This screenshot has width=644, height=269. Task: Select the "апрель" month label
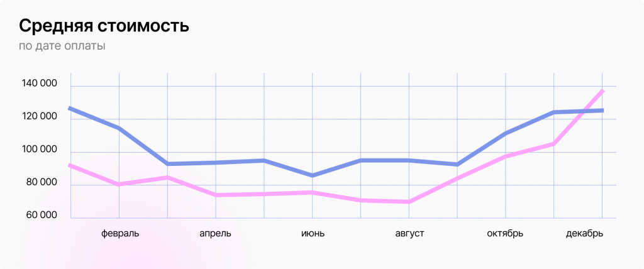(215, 234)
